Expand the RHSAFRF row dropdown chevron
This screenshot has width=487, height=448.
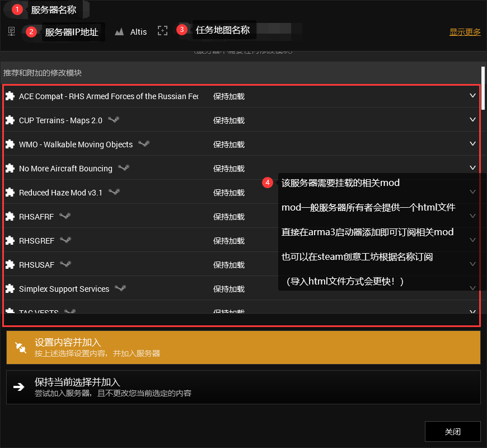pyautogui.click(x=472, y=216)
